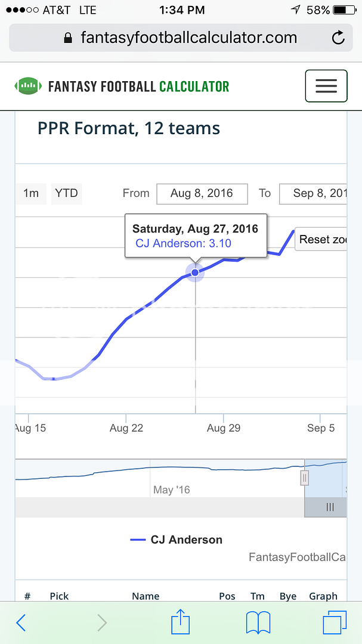Tap the Fantasy Football Calculator logo

pyautogui.click(x=122, y=86)
